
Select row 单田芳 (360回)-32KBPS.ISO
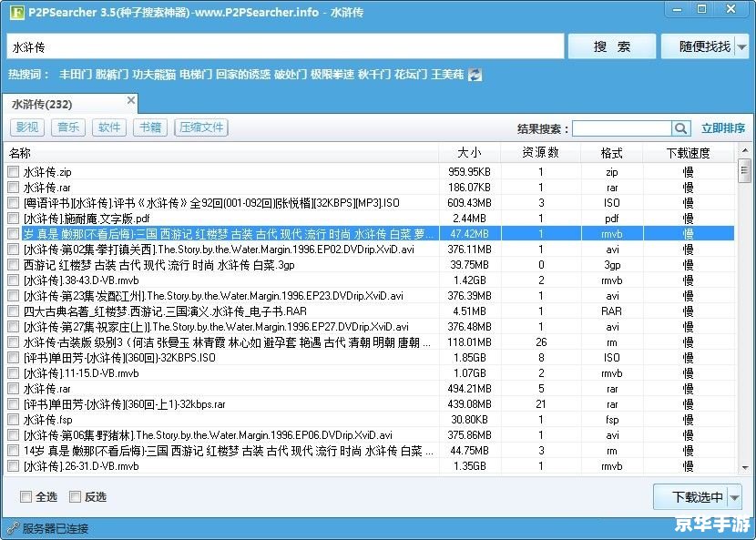(x=369, y=358)
